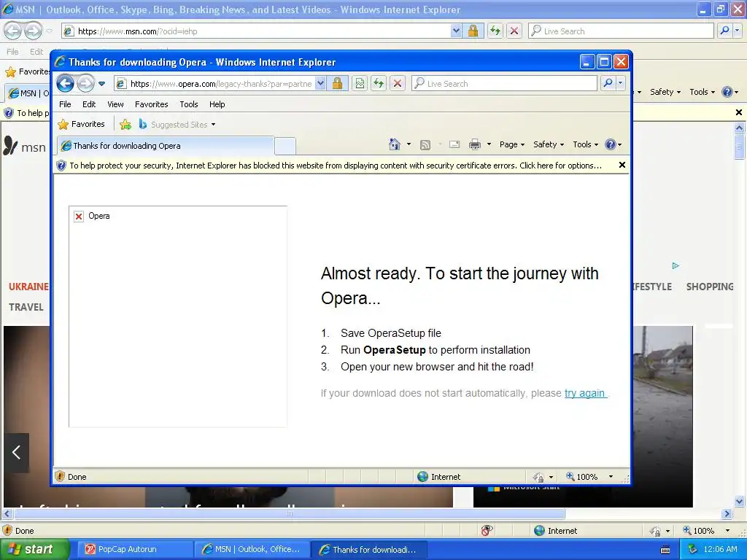Click search magnifier button in Opera window
This screenshot has height=560, width=747.
point(608,84)
